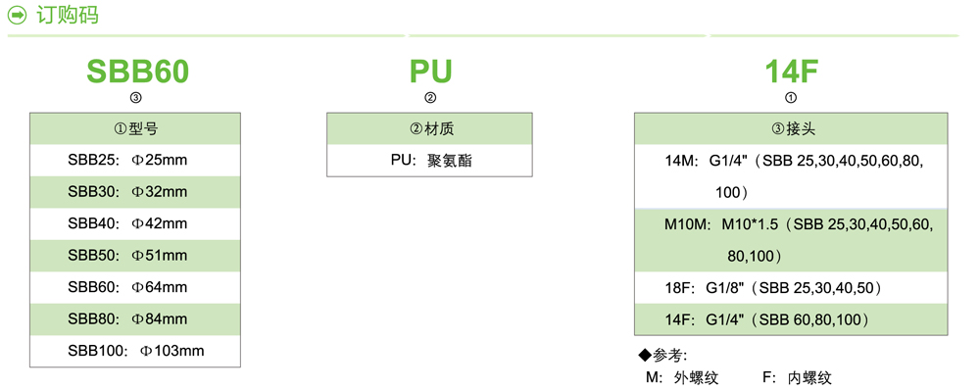Click the PU 聚氨酯 material row
Viewport: 980px width, 390px height.
pyautogui.click(x=429, y=160)
